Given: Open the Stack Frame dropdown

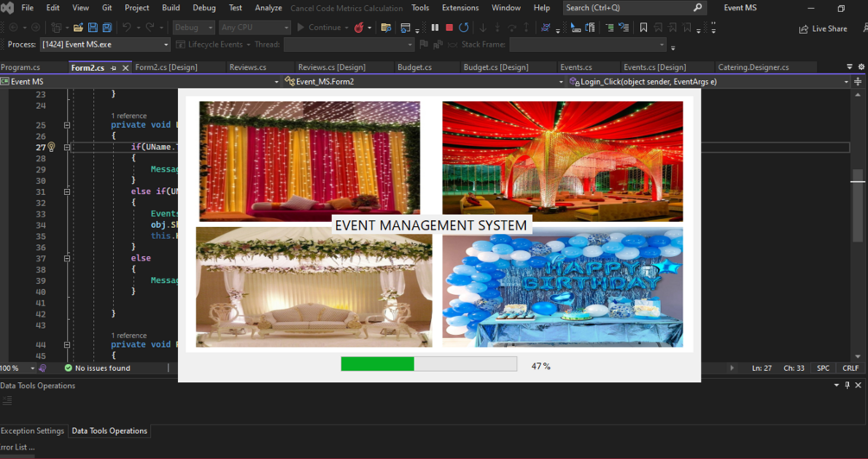Looking at the screenshot, I should [587, 44].
